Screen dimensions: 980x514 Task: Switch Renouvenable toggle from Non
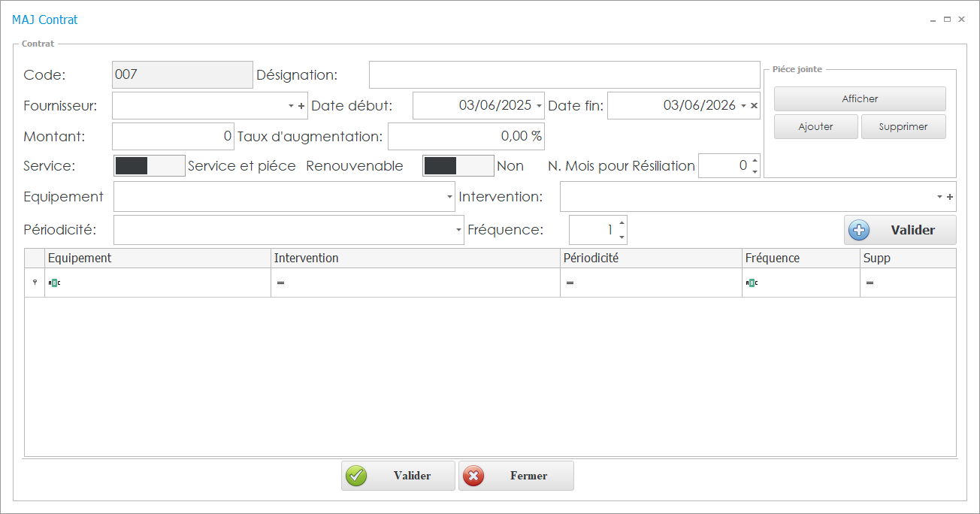point(458,165)
